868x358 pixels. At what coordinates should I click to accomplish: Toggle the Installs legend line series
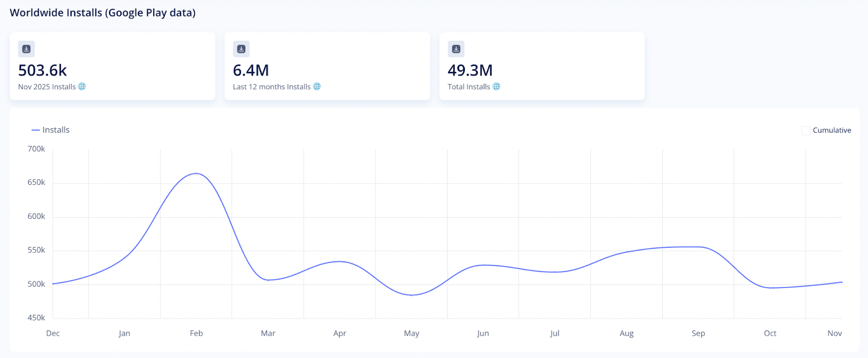36,130
